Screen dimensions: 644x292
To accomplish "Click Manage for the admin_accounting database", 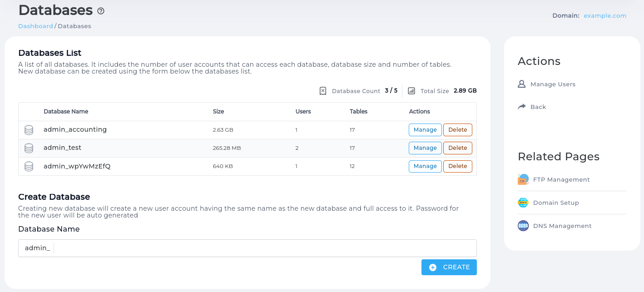I will pyautogui.click(x=425, y=129).
